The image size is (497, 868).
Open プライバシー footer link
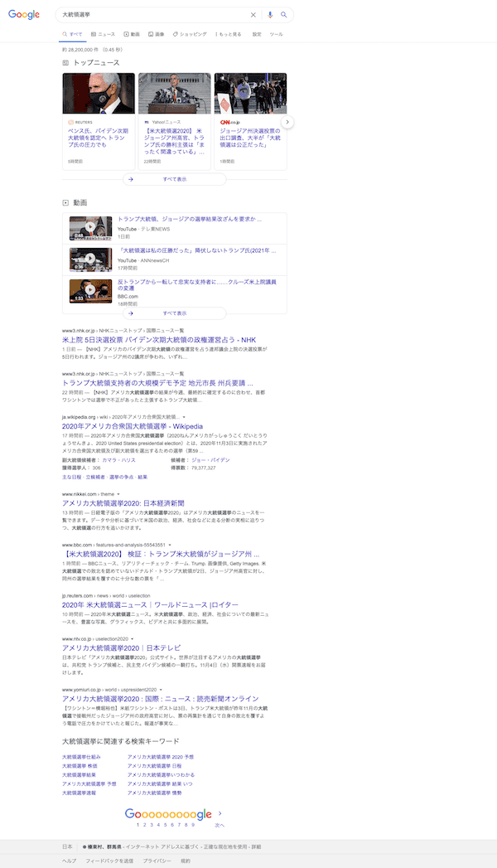pyautogui.click(x=157, y=861)
